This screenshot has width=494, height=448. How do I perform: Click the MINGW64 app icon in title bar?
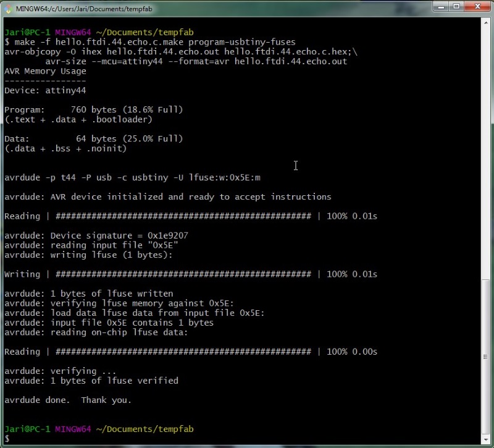(x=9, y=9)
